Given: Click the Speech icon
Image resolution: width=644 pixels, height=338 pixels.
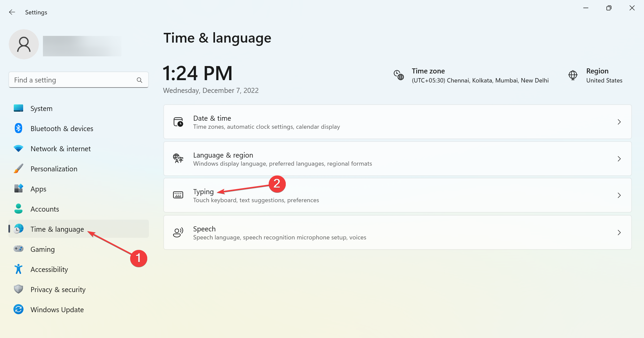Looking at the screenshot, I should [178, 232].
